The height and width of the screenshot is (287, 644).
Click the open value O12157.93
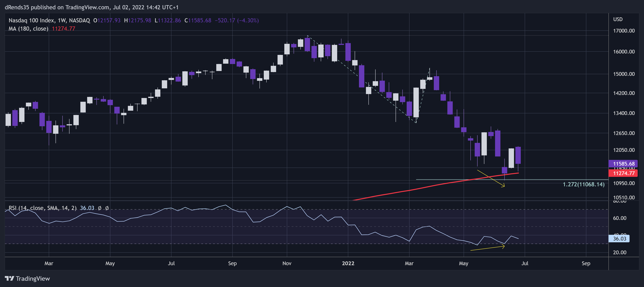pos(107,20)
